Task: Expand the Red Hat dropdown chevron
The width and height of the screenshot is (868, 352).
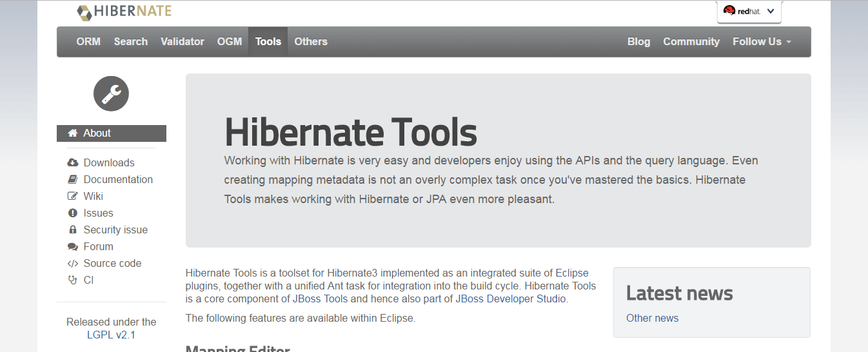Action: click(x=771, y=11)
